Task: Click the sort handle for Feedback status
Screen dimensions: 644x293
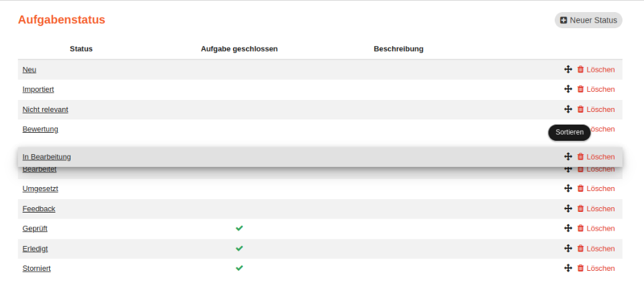Action: (568, 209)
